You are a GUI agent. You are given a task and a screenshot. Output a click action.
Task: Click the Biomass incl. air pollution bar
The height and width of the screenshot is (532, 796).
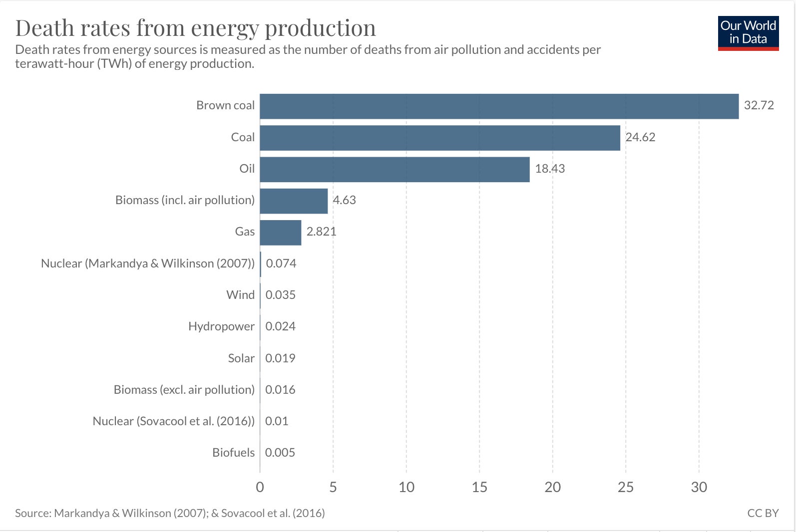294,201
